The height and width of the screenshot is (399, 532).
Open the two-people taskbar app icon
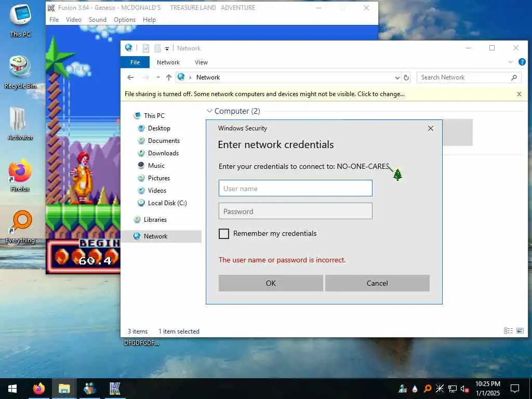[89, 389]
